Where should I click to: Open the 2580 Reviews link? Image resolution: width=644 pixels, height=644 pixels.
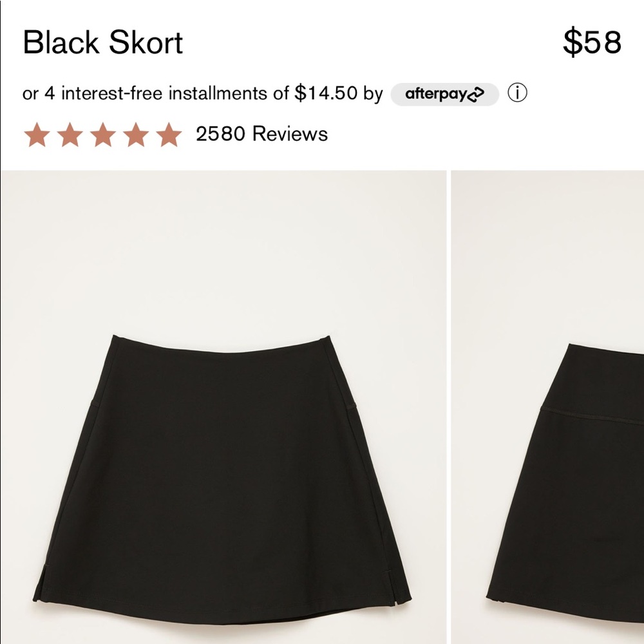click(x=260, y=135)
